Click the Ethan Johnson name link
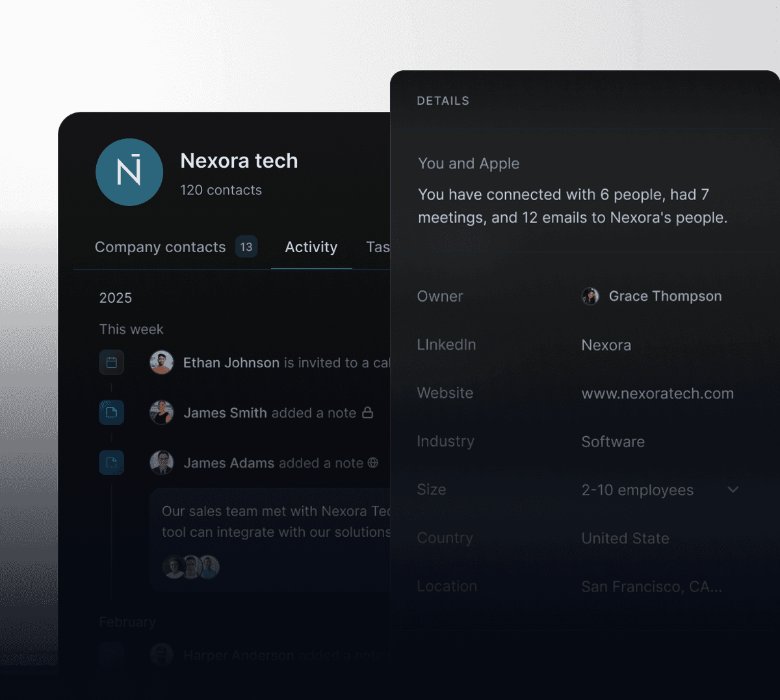This screenshot has width=780, height=700. pyautogui.click(x=231, y=363)
